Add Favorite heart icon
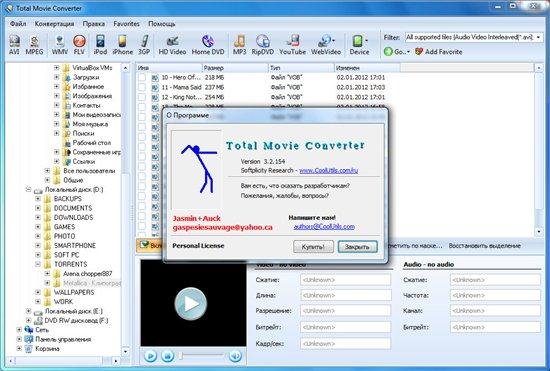Screen dimensions: 550x371 pos(419,52)
